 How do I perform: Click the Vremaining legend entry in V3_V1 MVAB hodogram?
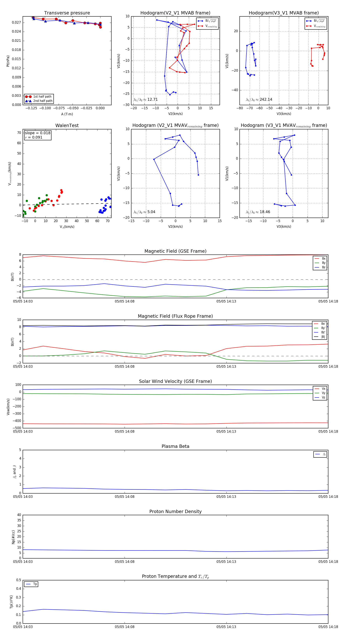coord(316,26)
